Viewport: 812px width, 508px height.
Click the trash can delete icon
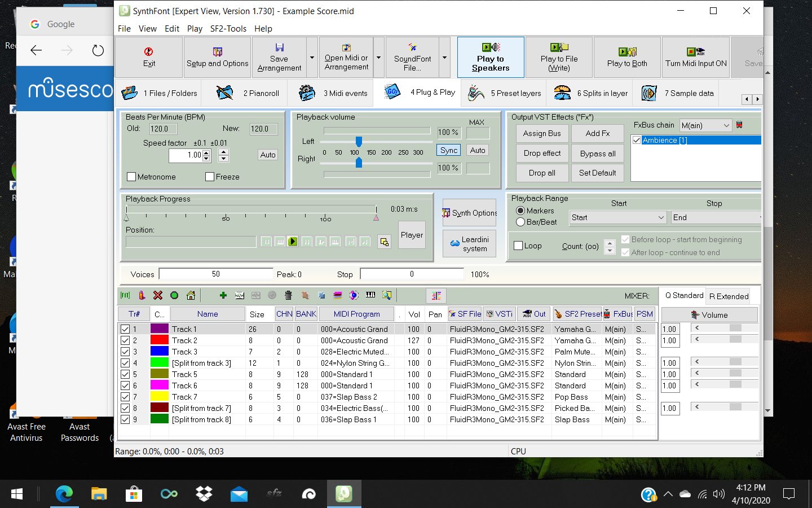[289, 295]
